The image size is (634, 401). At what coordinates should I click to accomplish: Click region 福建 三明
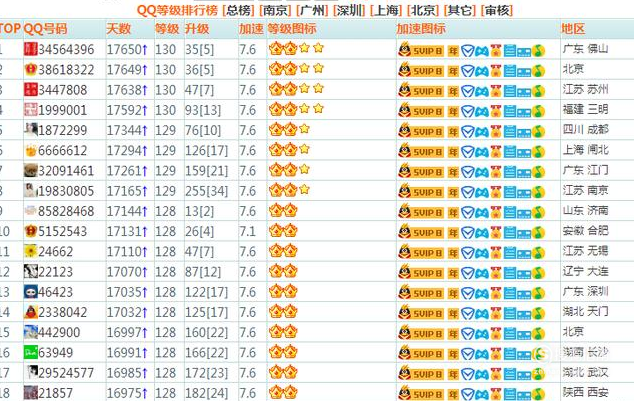(585, 110)
